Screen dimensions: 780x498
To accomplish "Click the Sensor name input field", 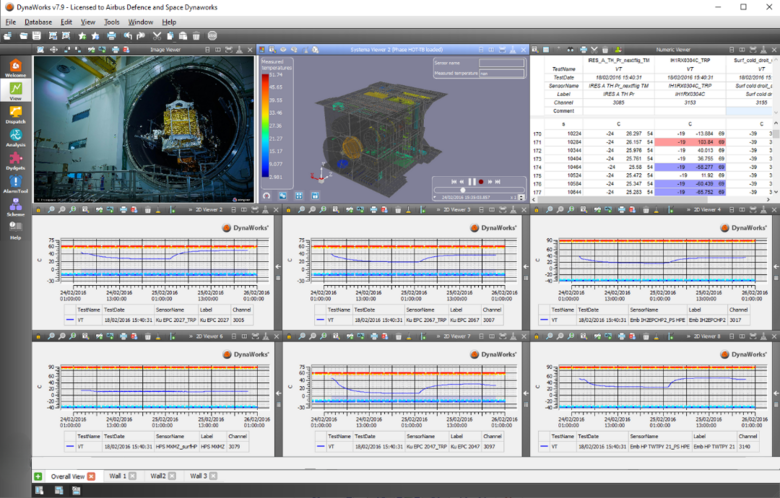I will (x=501, y=63).
